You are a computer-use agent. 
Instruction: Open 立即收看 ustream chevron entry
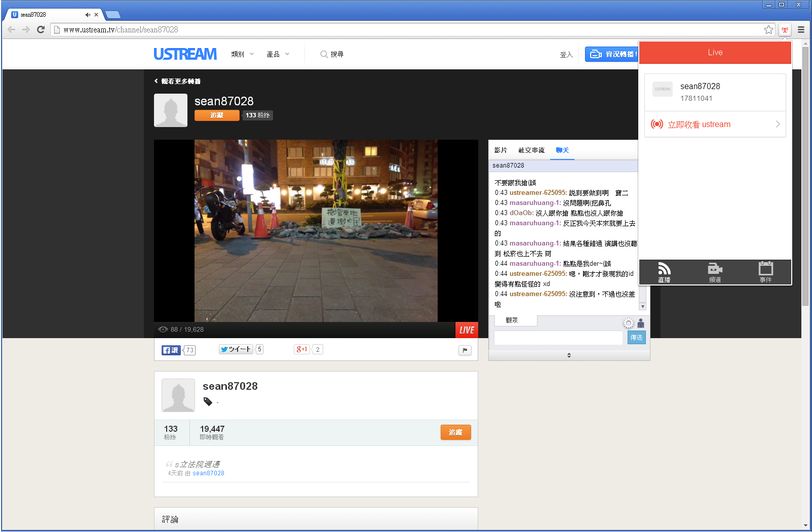[x=715, y=125]
